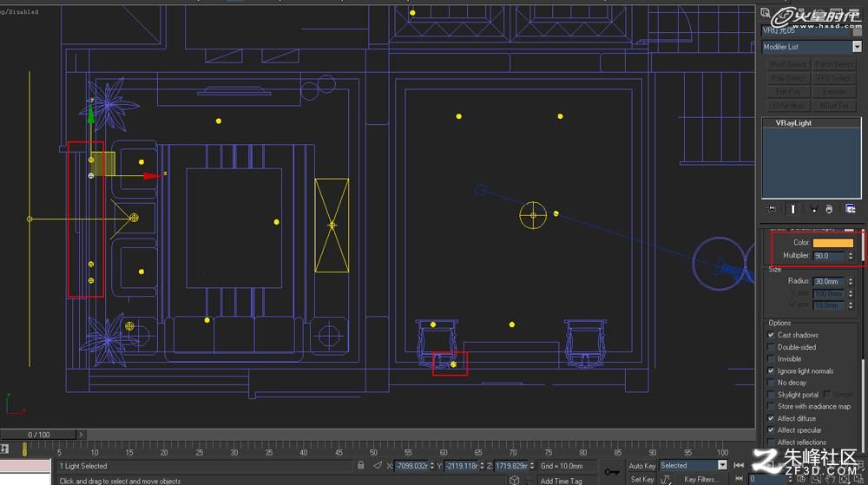The width and height of the screenshot is (868, 485).
Task: Toggle the Selection Lock padlock icon
Action: [x=361, y=466]
